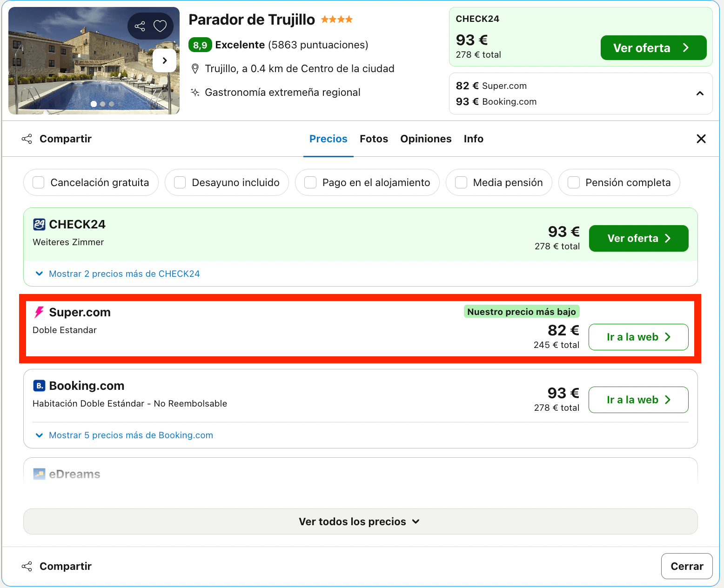
Task: Click the 93 € Booking.com summary price
Action: click(496, 101)
